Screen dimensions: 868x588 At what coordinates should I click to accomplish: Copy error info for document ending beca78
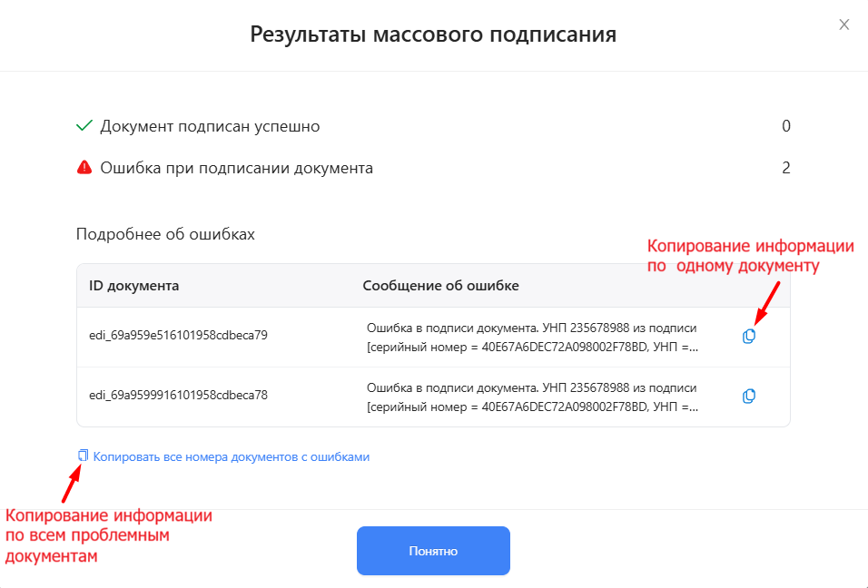749,396
